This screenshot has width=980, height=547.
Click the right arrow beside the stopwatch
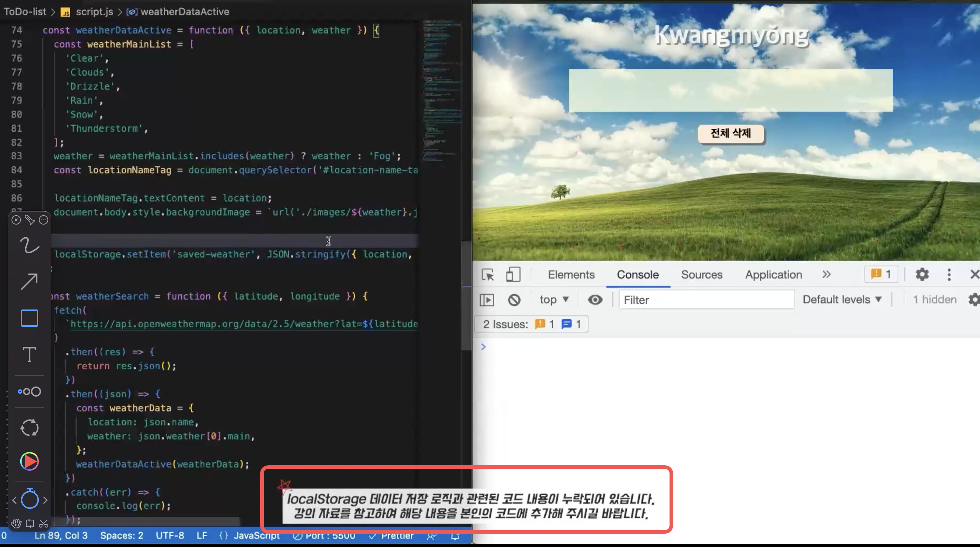pyautogui.click(x=45, y=500)
